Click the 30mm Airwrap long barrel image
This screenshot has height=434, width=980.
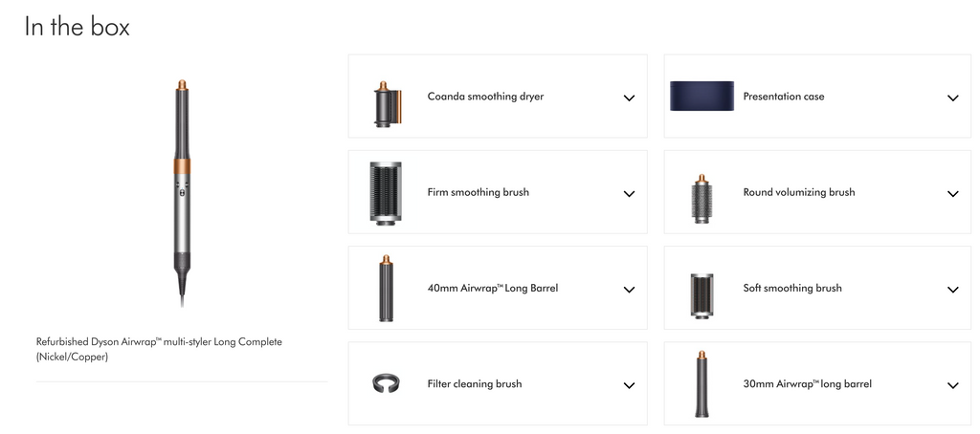(702, 384)
